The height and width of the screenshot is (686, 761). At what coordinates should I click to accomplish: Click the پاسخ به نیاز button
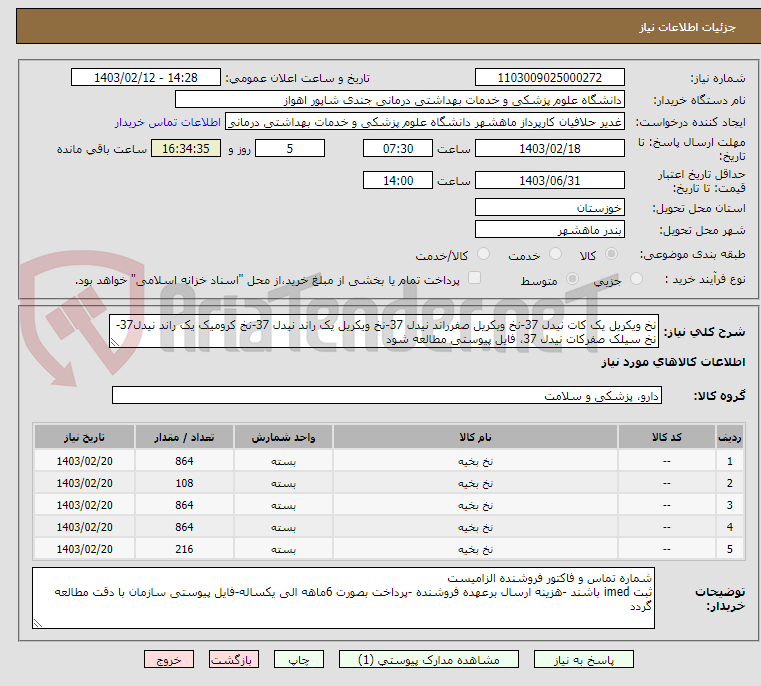[584, 659]
